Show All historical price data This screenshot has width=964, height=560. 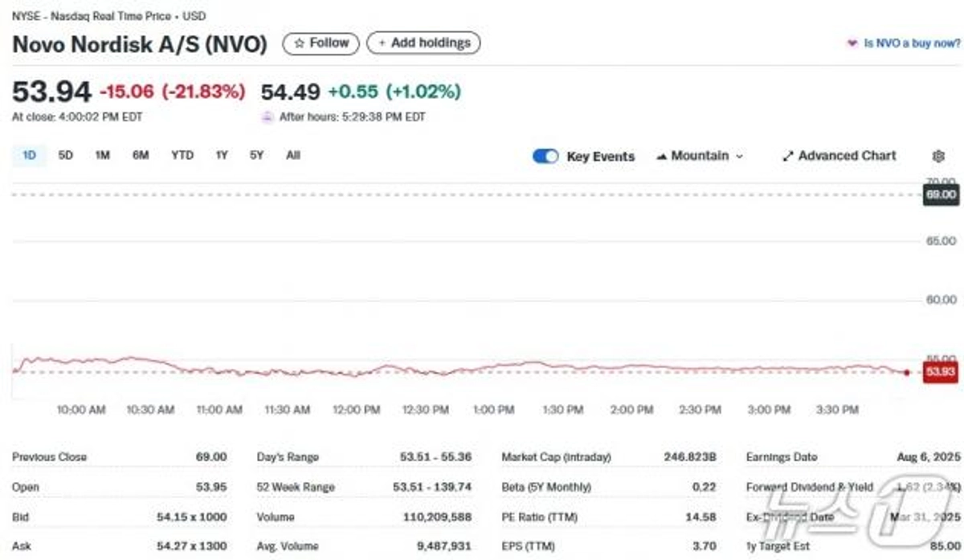point(293,155)
